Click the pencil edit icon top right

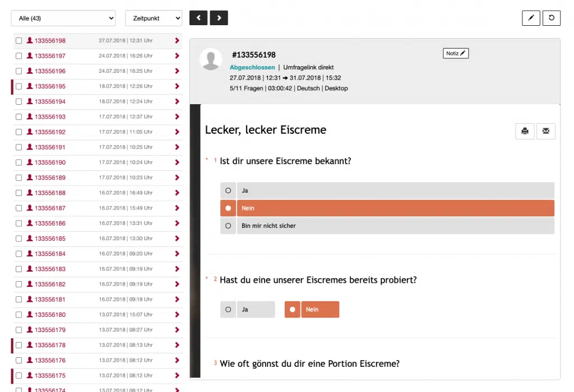coord(531,18)
